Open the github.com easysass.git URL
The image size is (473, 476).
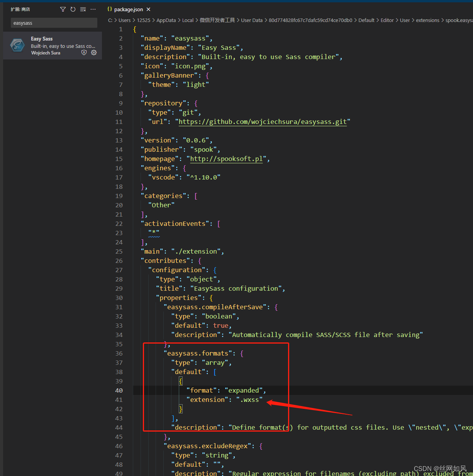[x=263, y=122]
